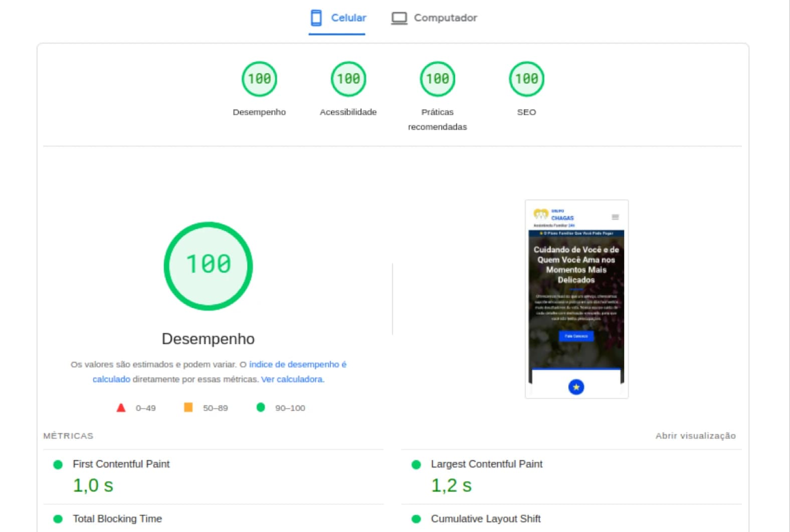Open the Práticas recomendadas score gauge
This screenshot has width=790, height=532.
(437, 79)
